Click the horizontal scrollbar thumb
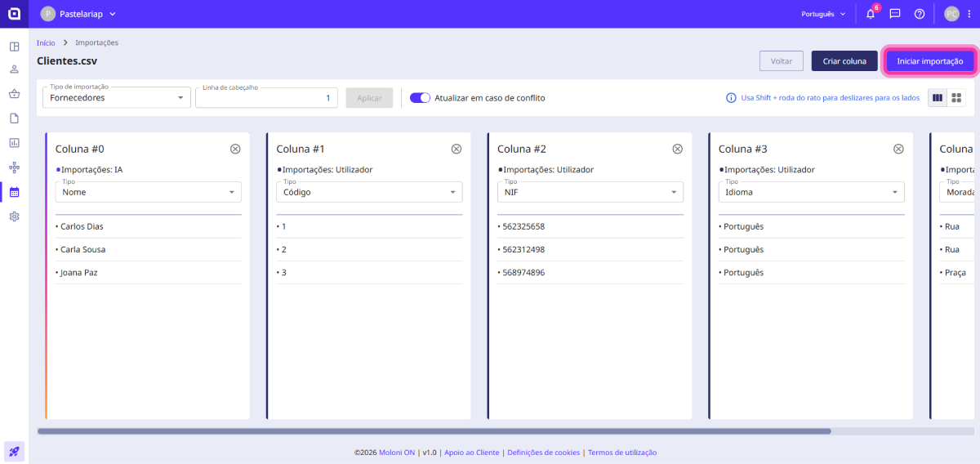The height and width of the screenshot is (464, 980). 434,431
